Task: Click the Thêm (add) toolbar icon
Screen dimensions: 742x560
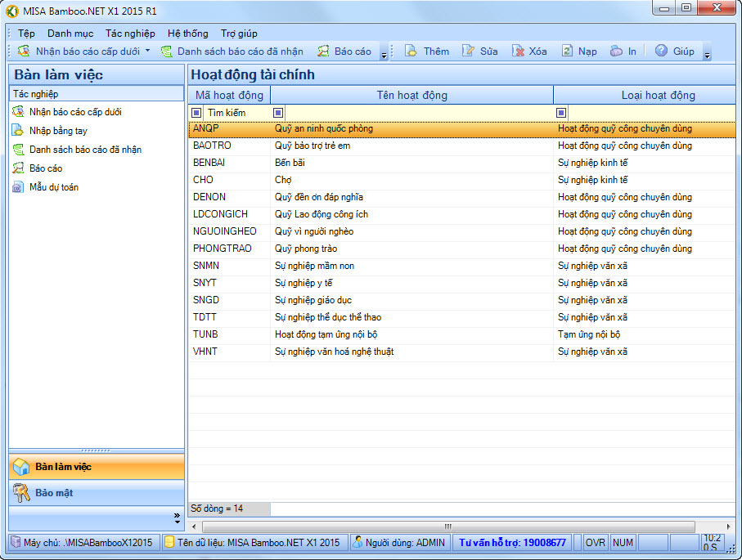Action: pyautogui.click(x=411, y=51)
